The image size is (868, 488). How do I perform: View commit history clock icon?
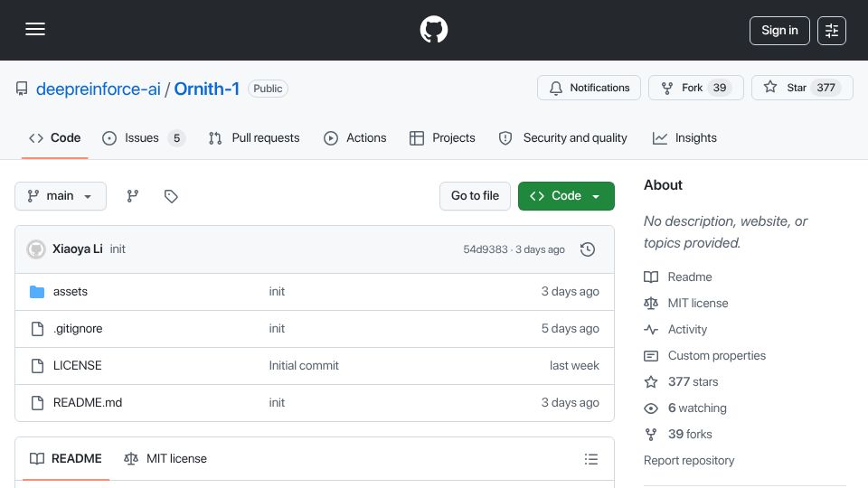(588, 249)
